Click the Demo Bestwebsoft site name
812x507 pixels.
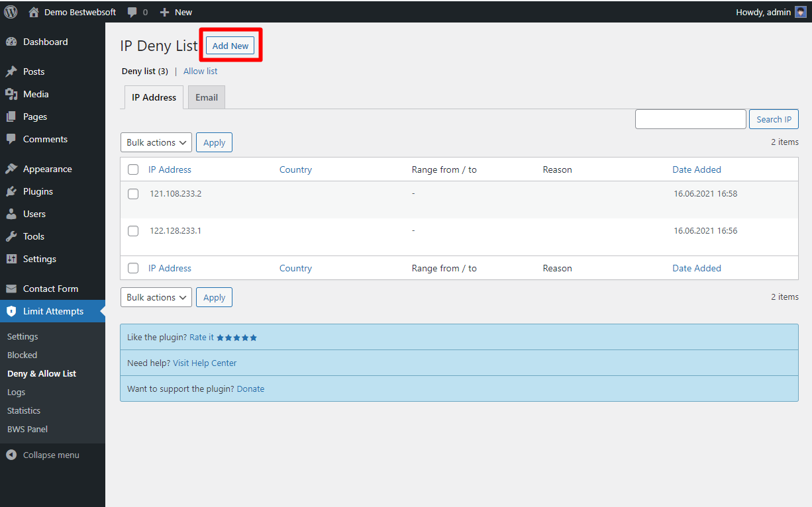coord(80,12)
